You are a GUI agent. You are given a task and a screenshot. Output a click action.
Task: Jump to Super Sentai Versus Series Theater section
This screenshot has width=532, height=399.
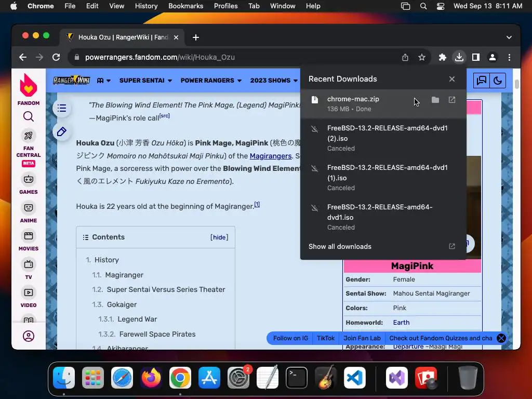point(166,290)
